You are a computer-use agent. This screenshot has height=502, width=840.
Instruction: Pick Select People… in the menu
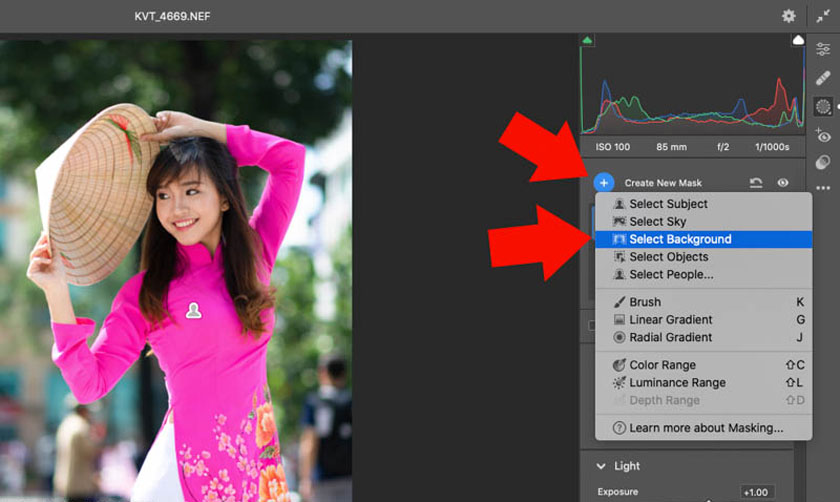pos(671,274)
